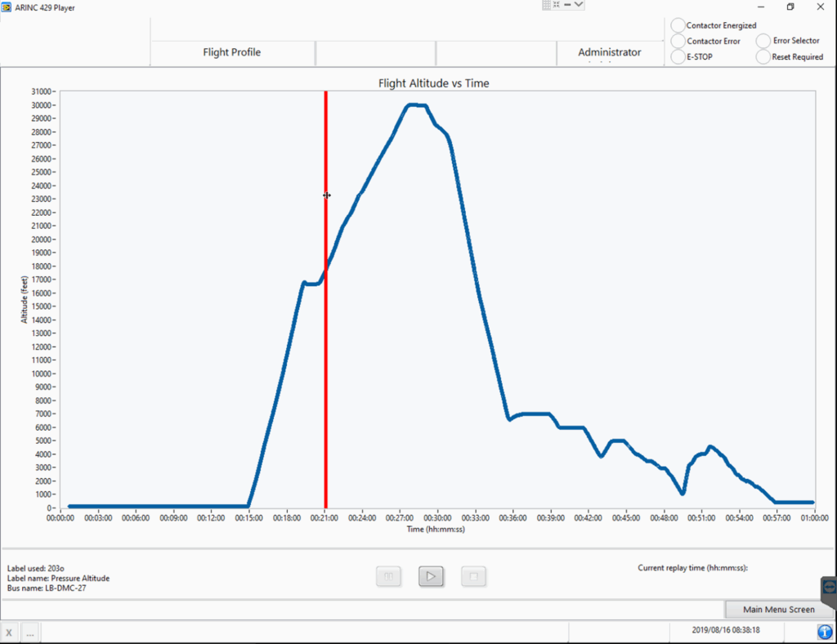Click the blue info icon in status bar
The height and width of the screenshot is (644, 837).
pos(825,632)
